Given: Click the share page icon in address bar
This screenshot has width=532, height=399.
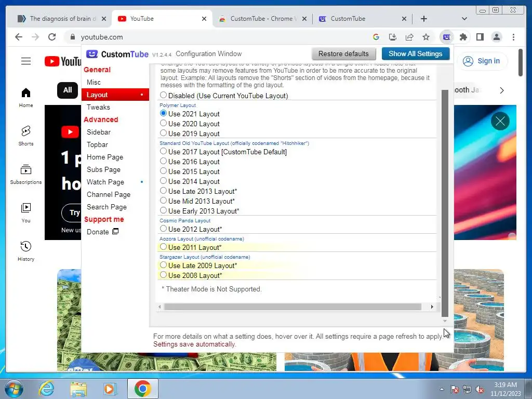Looking at the screenshot, I should tap(409, 37).
